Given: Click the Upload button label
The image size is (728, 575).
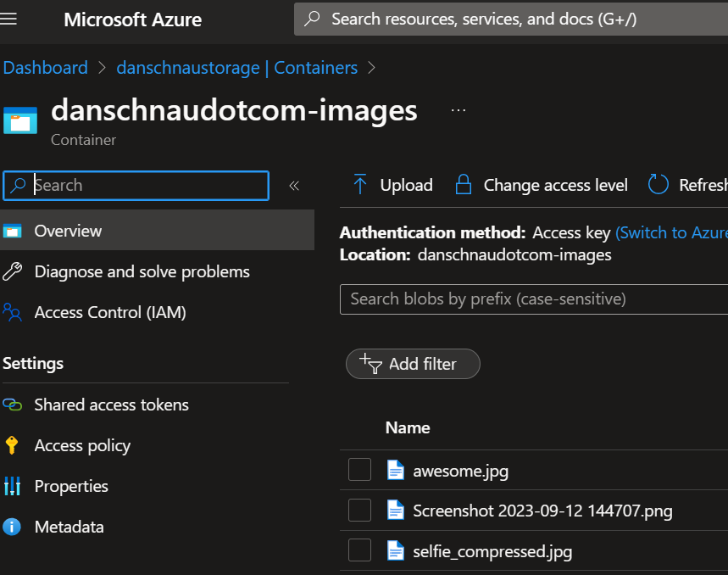Looking at the screenshot, I should click(x=406, y=185).
